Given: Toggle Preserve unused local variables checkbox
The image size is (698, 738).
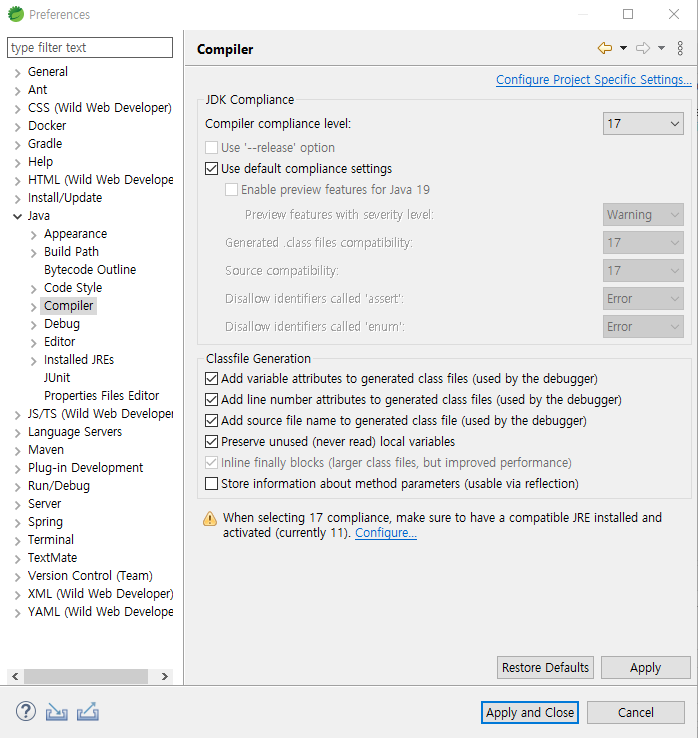Looking at the screenshot, I should [211, 441].
